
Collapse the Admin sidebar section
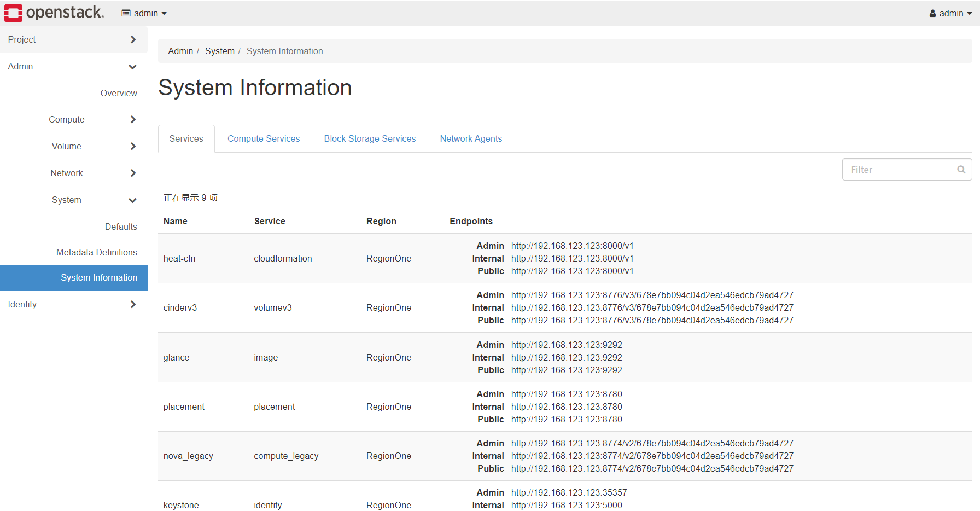click(x=74, y=66)
